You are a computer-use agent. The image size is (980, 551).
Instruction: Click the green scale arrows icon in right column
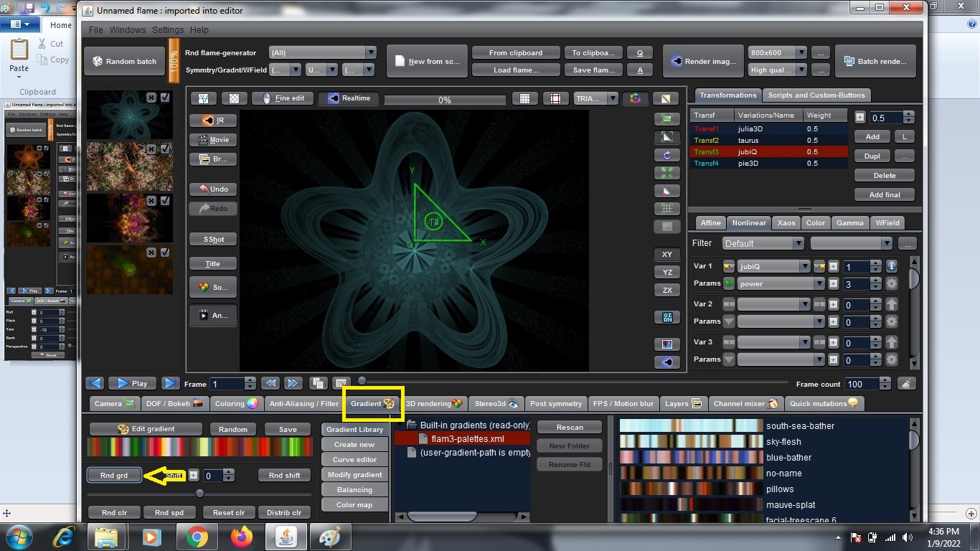point(666,173)
